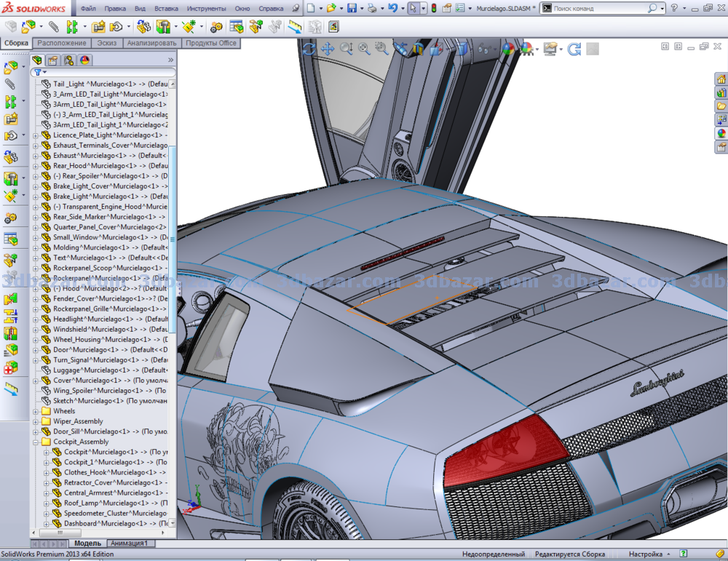Open the PropertyManager tab icon
Viewport: 728px width, 561px height.
(x=53, y=60)
